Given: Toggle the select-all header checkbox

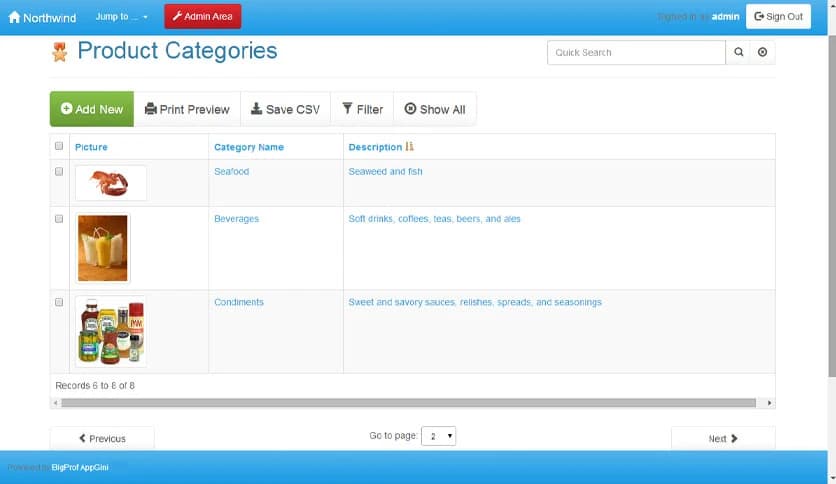Looking at the screenshot, I should point(59,146).
